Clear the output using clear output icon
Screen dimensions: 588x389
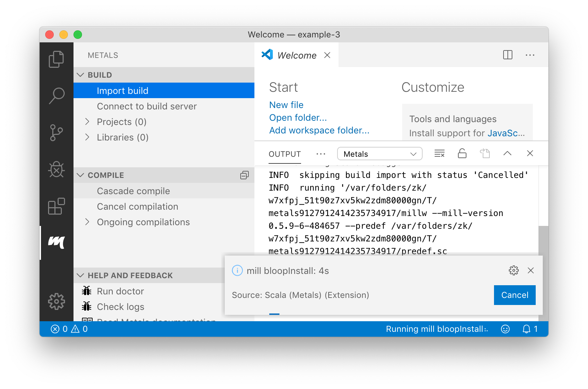click(440, 154)
